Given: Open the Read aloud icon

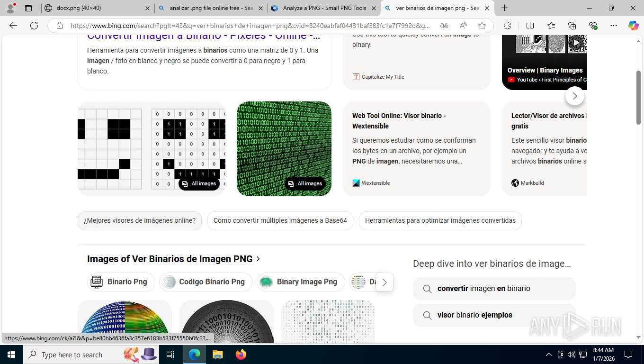Looking at the screenshot, I should click(x=463, y=26).
